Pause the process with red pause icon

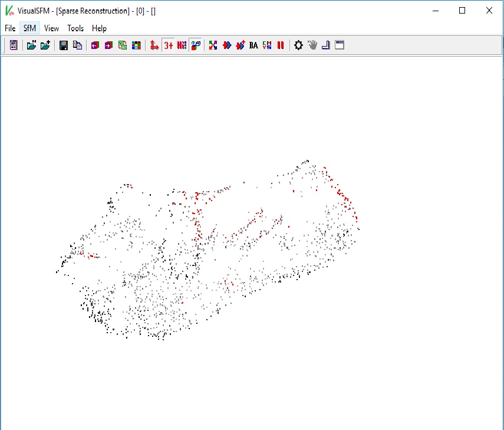coord(281,45)
